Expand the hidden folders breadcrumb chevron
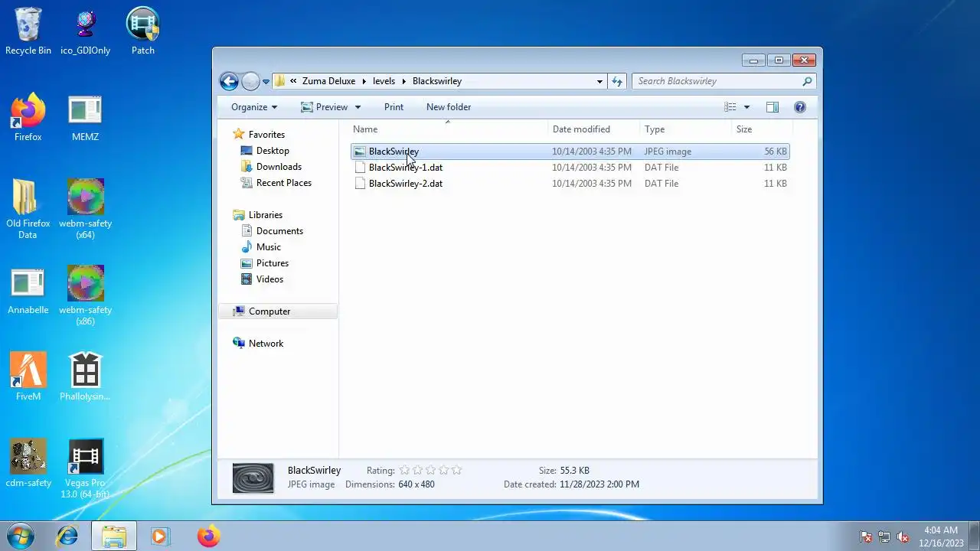This screenshot has width=980, height=551. pyautogui.click(x=293, y=81)
